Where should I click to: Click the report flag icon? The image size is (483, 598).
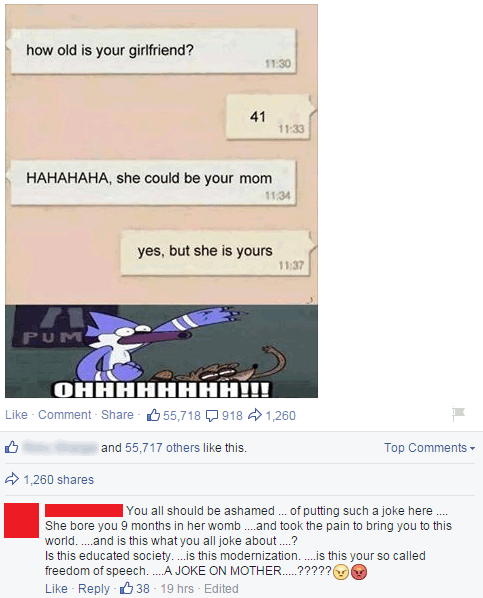click(x=458, y=413)
